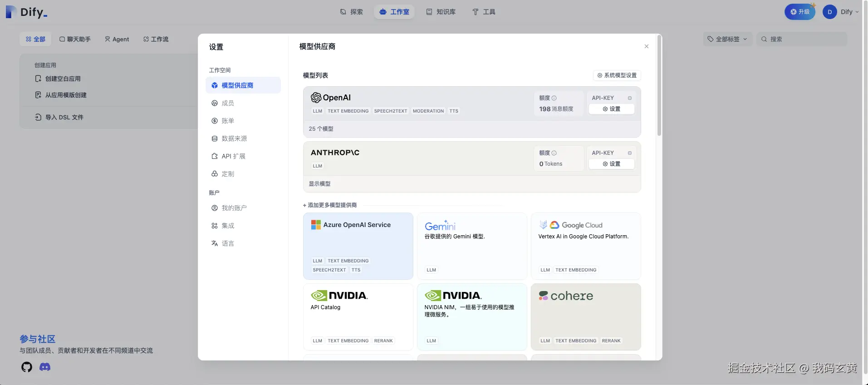Click 创建空白应用 option
This screenshot has height=385, width=868.
(x=58, y=79)
